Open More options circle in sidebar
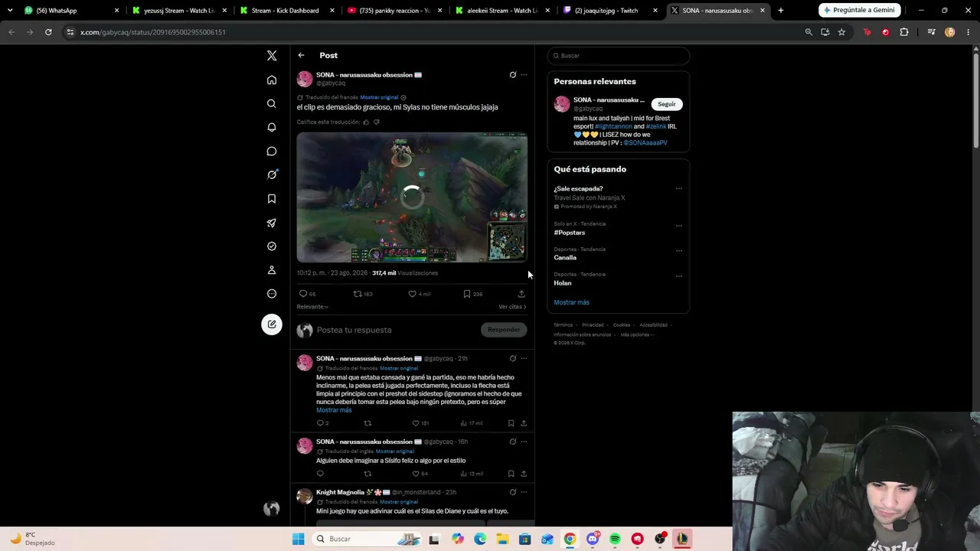 (272, 294)
